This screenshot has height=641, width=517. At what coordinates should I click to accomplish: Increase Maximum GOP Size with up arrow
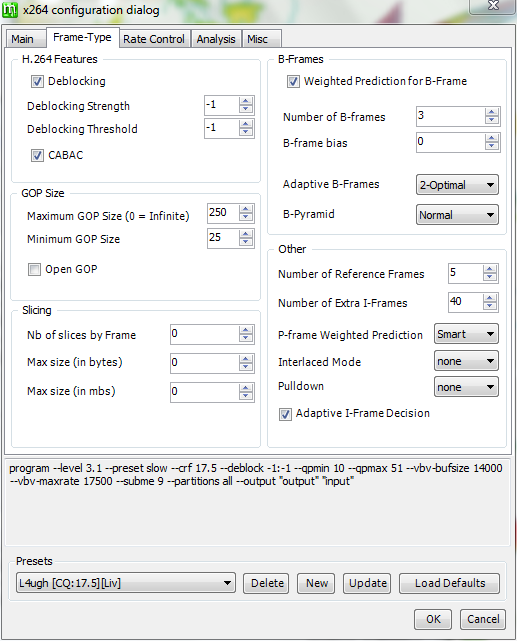click(x=246, y=209)
